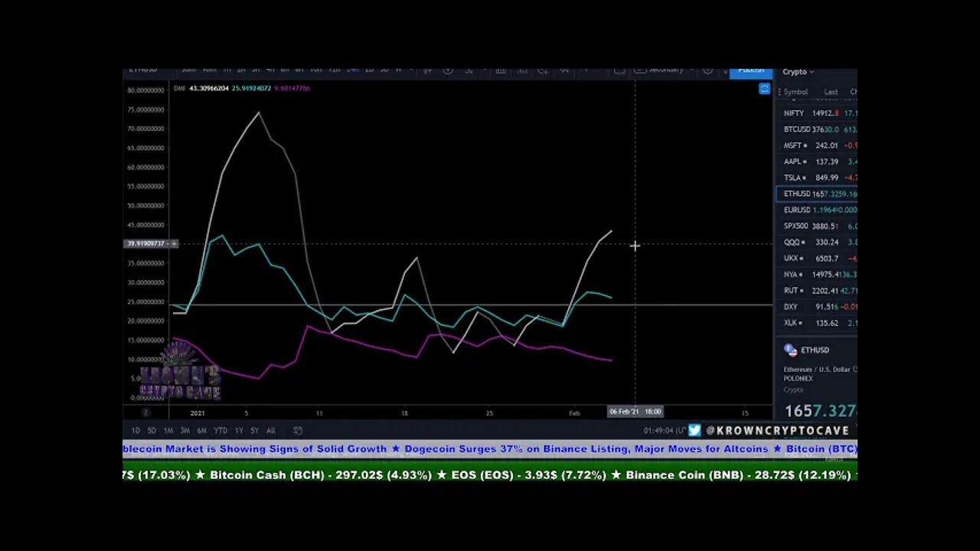This screenshot has width=980, height=551.
Task: Select the highlighted ETHUSD watchlist row
Action: click(x=816, y=194)
